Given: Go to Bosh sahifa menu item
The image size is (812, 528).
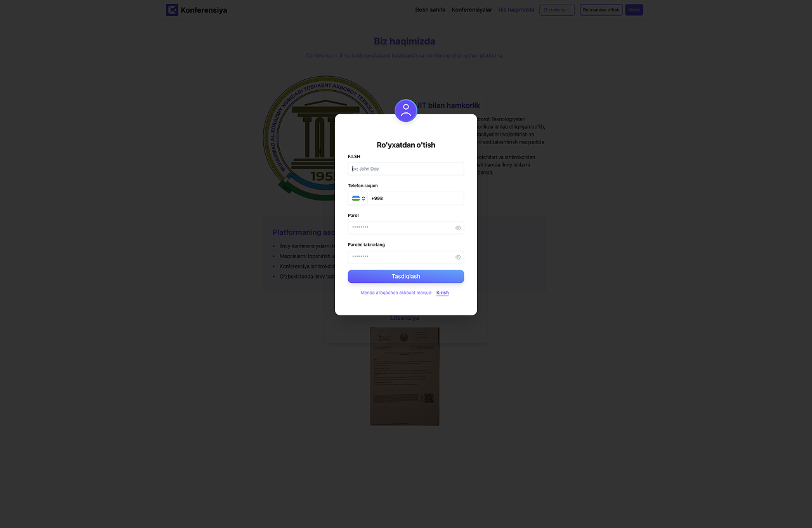Looking at the screenshot, I should point(430,10).
